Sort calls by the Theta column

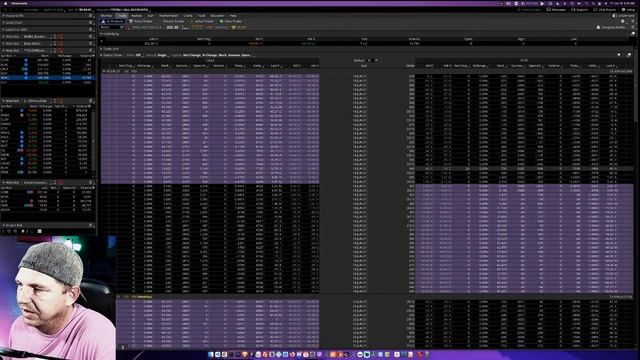point(239,66)
